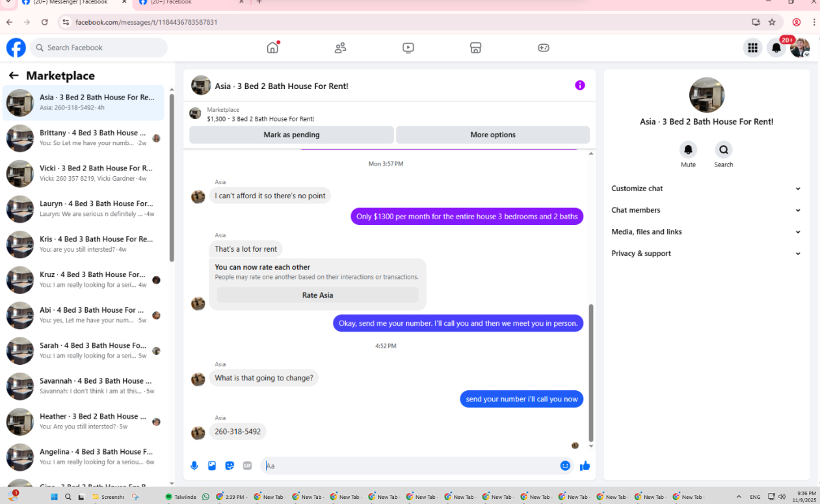Open a new browser tab plus button
Viewport: 820px width, 504px height.
tap(259, 2)
